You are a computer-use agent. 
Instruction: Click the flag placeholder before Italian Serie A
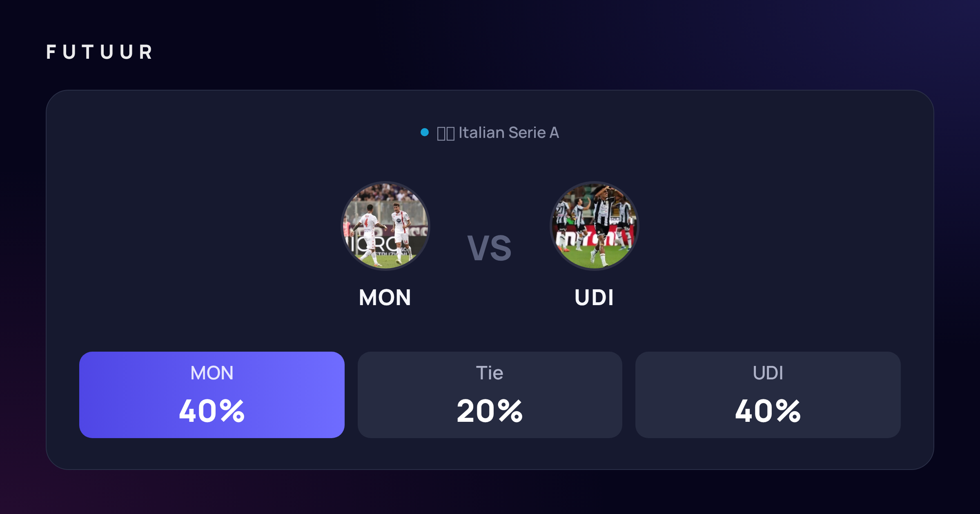click(445, 133)
